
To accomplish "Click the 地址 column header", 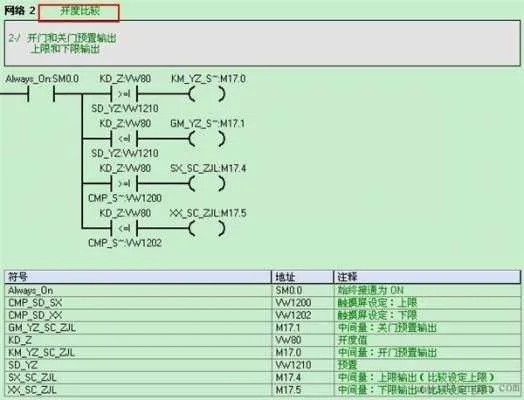I will coord(302,277).
